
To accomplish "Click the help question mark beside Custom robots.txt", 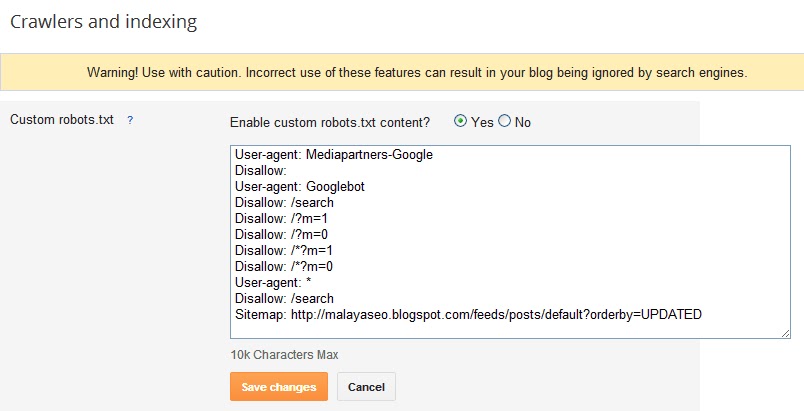I will (130, 120).
